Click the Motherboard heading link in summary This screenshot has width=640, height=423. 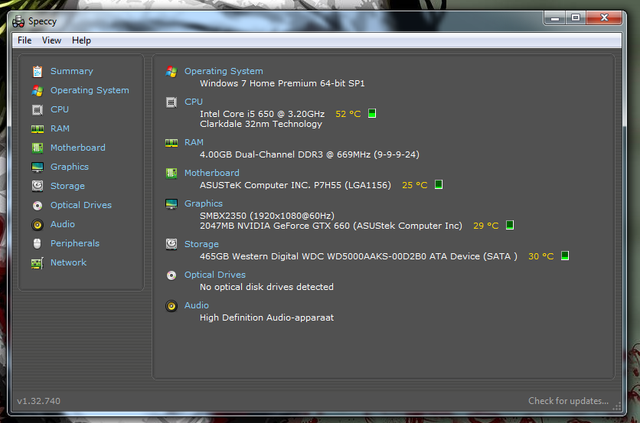coord(212,173)
